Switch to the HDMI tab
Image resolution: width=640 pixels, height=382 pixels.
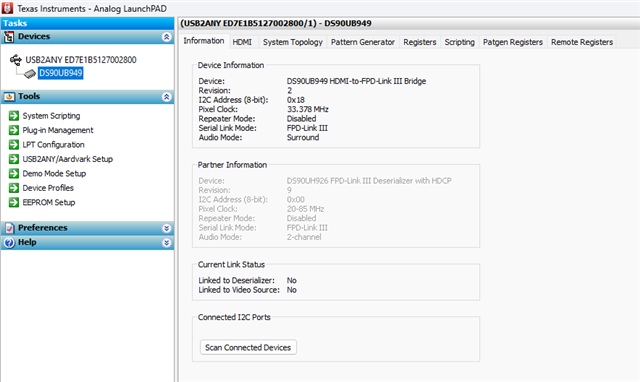(242, 42)
